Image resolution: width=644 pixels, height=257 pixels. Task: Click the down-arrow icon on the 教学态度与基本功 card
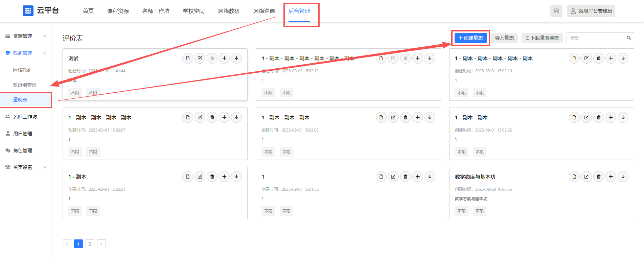[623, 177]
